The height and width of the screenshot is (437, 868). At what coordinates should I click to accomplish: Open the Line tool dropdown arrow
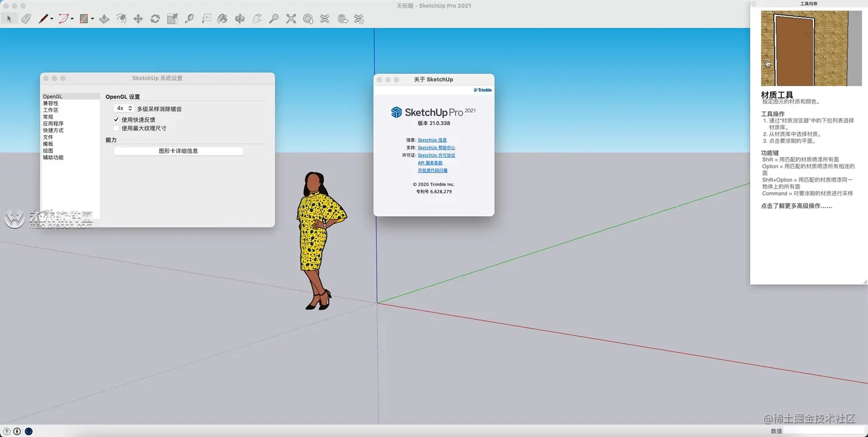click(x=52, y=19)
